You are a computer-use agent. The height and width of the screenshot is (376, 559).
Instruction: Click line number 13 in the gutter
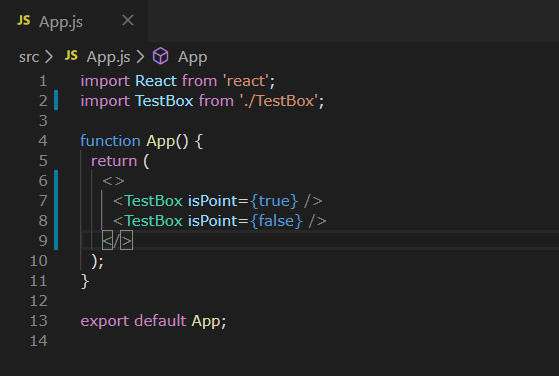39,321
